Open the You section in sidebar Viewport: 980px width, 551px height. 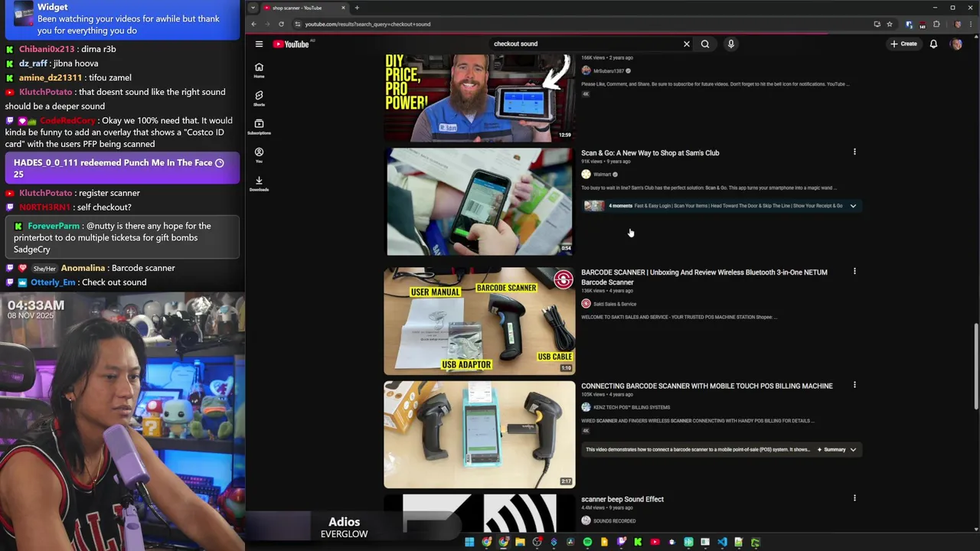259,155
